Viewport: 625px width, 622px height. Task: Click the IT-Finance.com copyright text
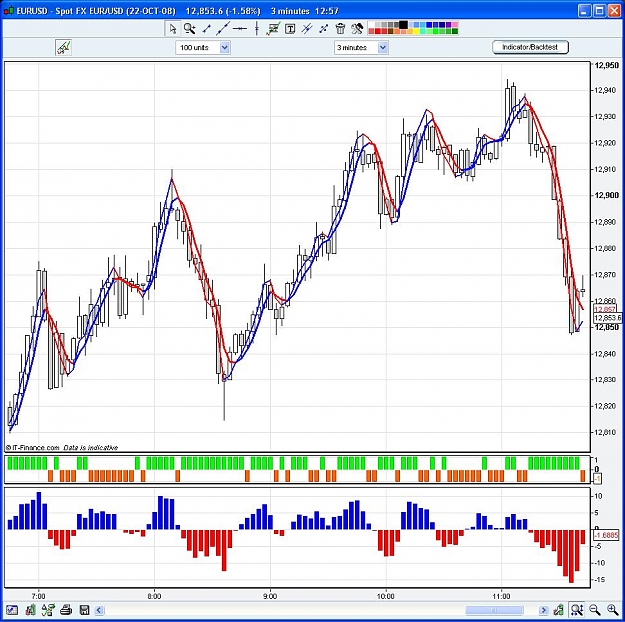point(33,448)
